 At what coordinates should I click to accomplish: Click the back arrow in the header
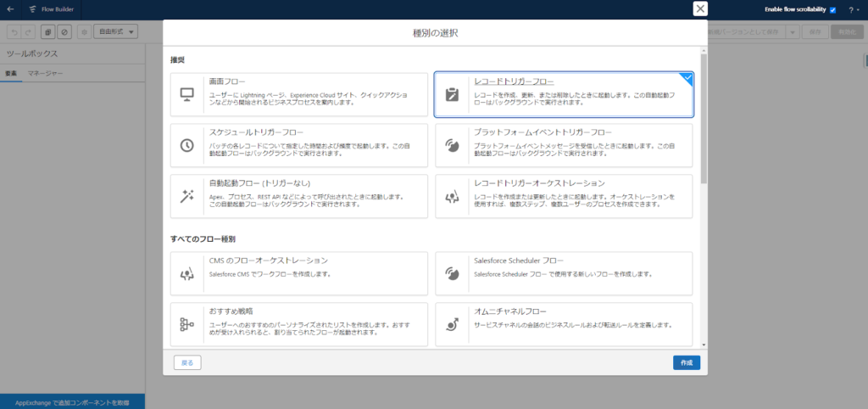[x=11, y=9]
